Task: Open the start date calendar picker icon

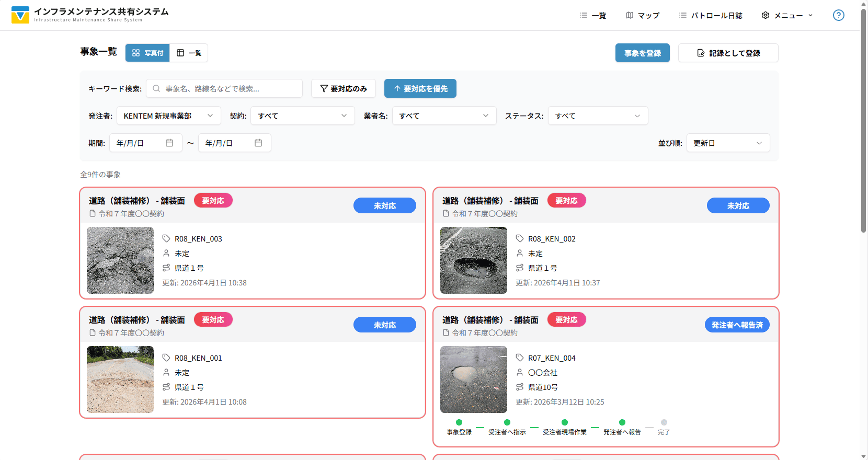Action: coord(169,143)
